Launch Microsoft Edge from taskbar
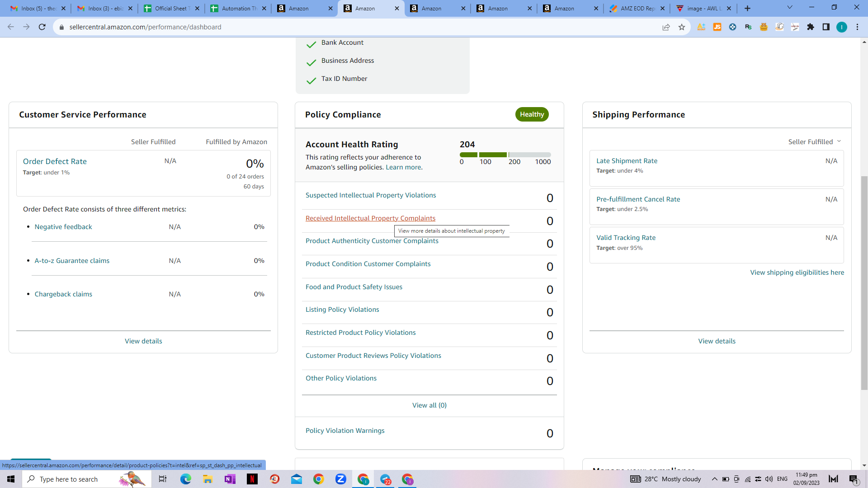868x488 pixels. 185,479
